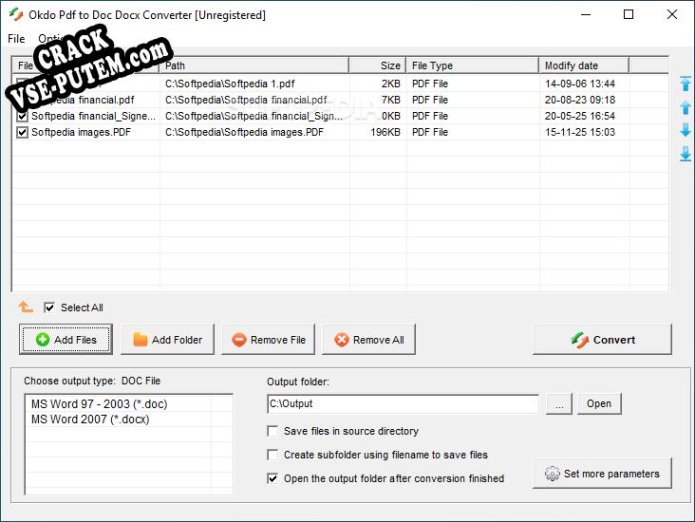Click the Add Folder button
The width and height of the screenshot is (695, 522).
[x=167, y=339]
